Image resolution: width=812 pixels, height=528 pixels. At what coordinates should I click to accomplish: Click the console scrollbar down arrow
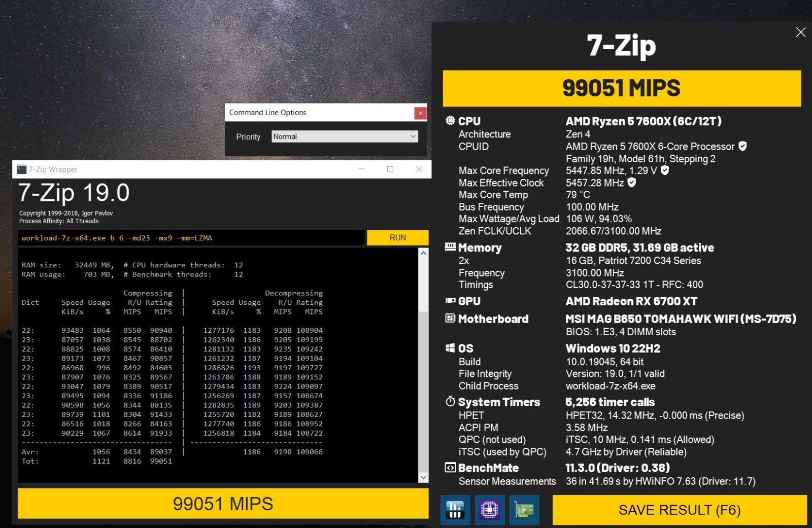click(x=423, y=478)
